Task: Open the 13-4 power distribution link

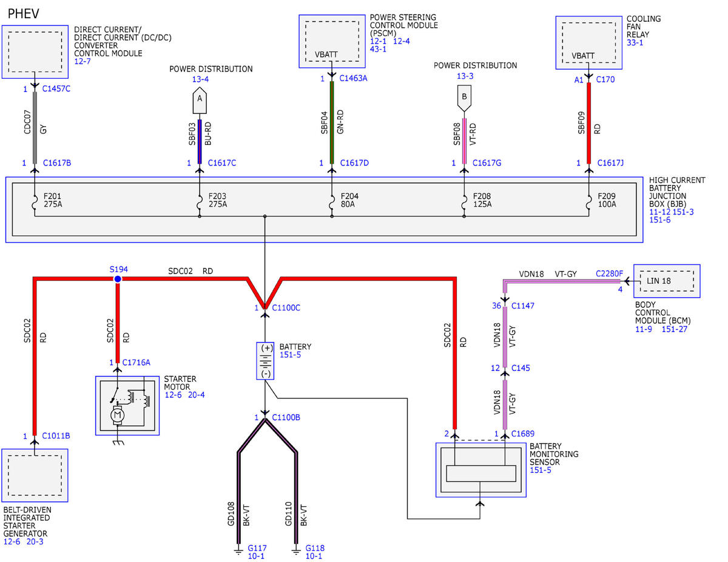Action: pyautogui.click(x=201, y=79)
